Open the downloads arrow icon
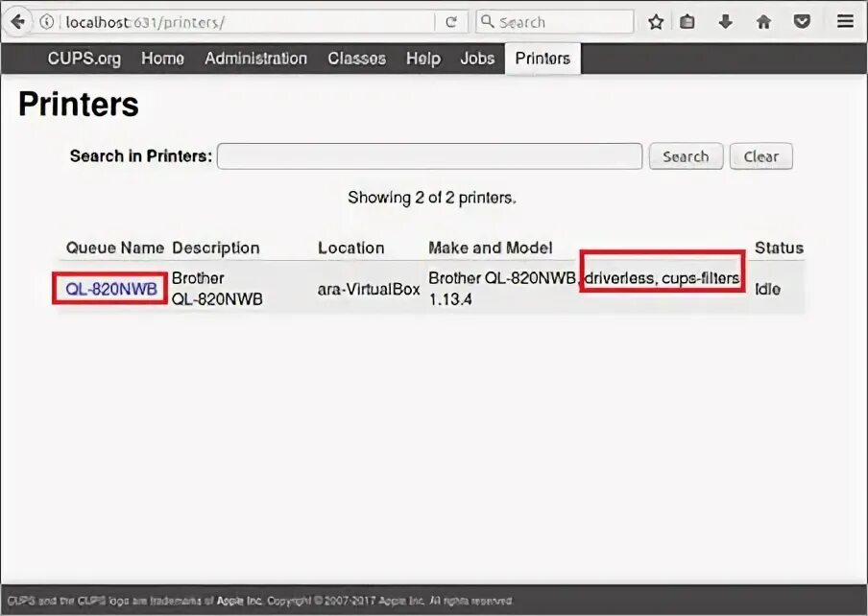Screen dimensions: 868x616 (725, 22)
